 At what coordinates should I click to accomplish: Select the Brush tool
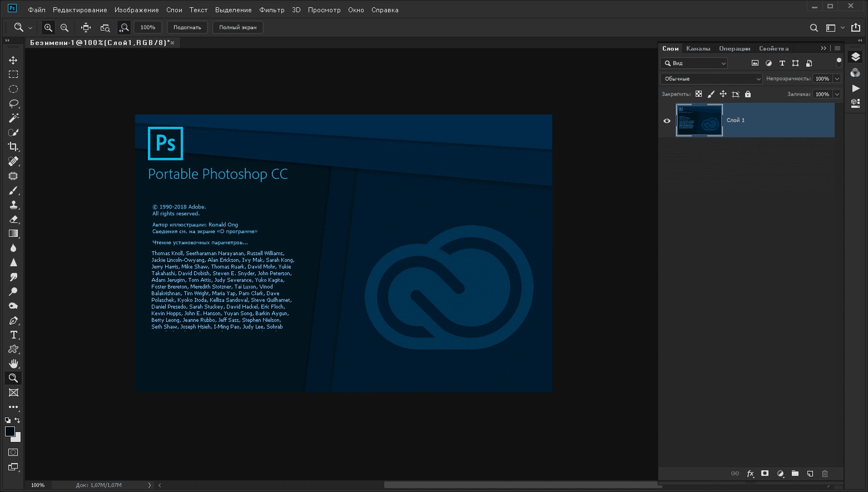(x=13, y=190)
